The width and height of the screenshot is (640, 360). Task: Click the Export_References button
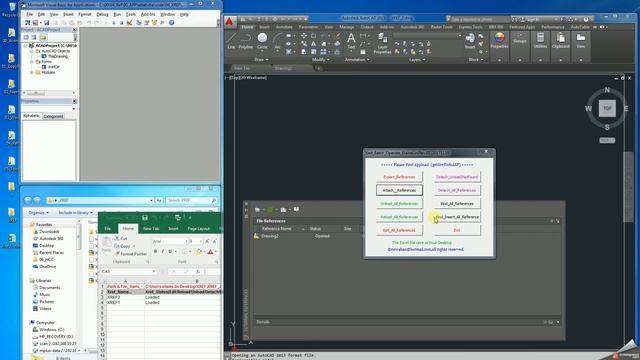coord(399,177)
